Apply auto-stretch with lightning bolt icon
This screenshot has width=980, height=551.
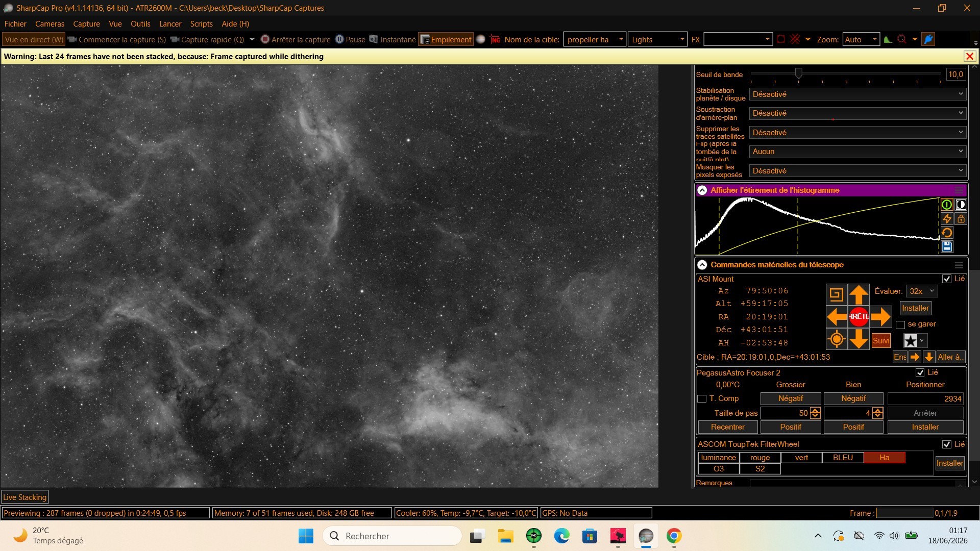(x=947, y=219)
